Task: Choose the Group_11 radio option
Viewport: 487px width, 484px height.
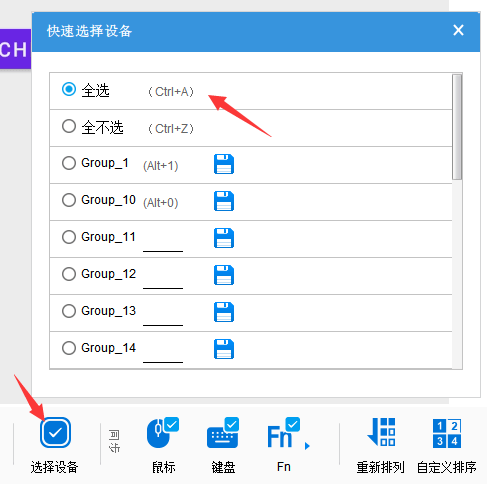Action: coord(69,237)
